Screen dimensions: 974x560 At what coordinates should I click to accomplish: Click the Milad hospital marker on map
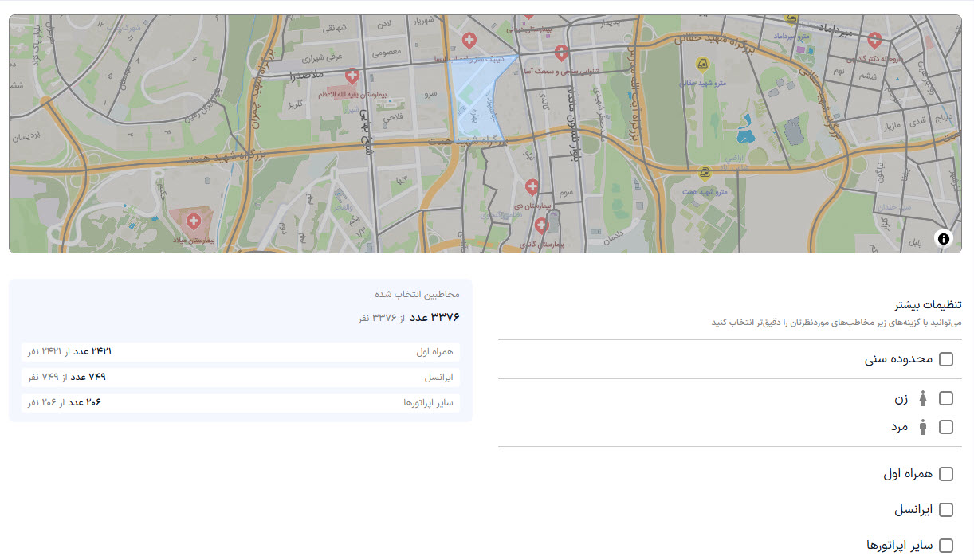192,221
